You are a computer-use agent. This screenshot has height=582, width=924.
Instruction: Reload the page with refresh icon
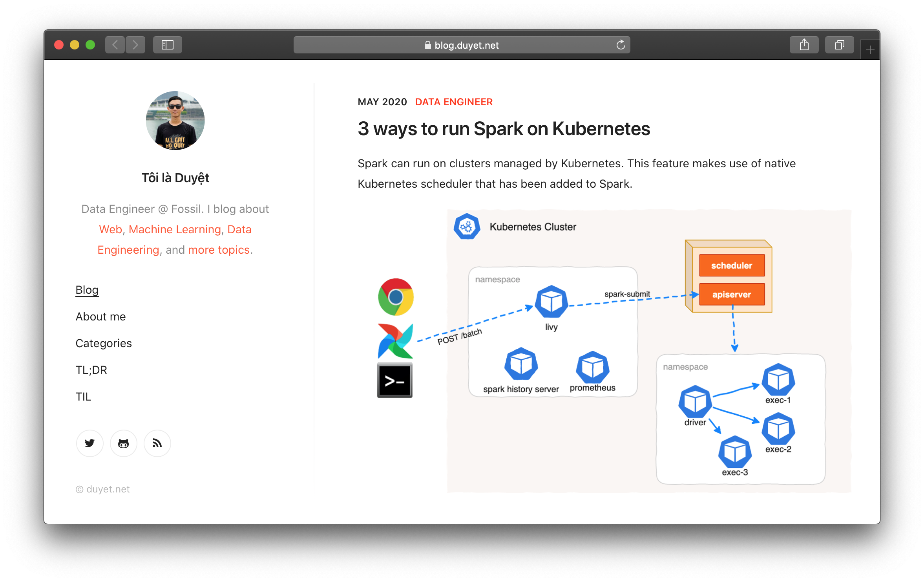(621, 45)
